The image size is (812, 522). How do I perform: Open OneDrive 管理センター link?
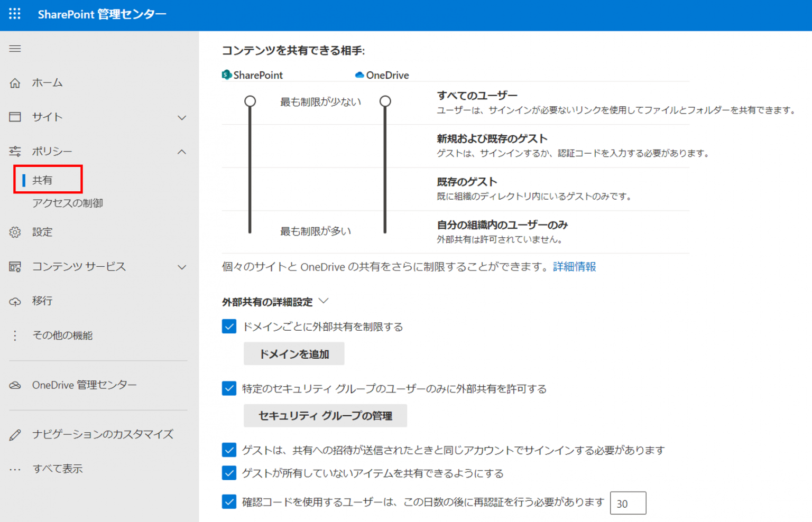click(85, 385)
